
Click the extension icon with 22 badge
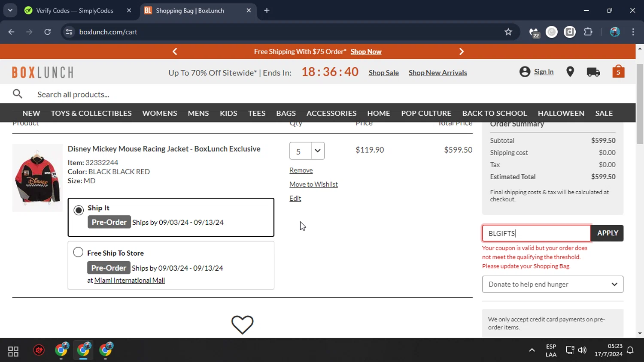pos(534,32)
